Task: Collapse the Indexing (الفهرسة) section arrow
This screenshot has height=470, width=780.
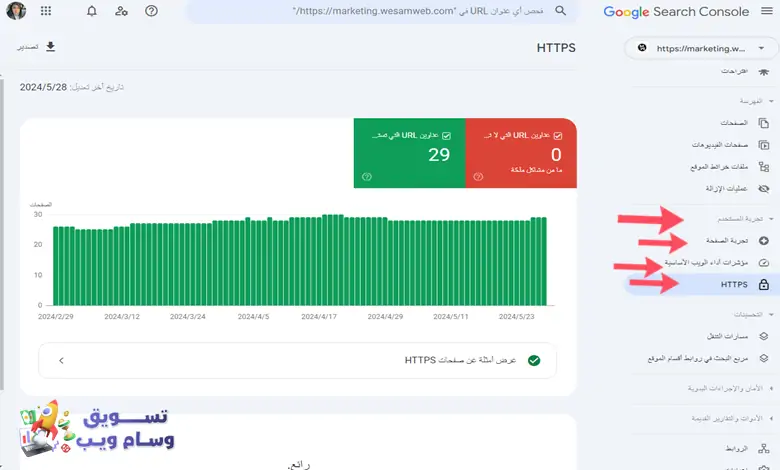Action: coord(771,101)
